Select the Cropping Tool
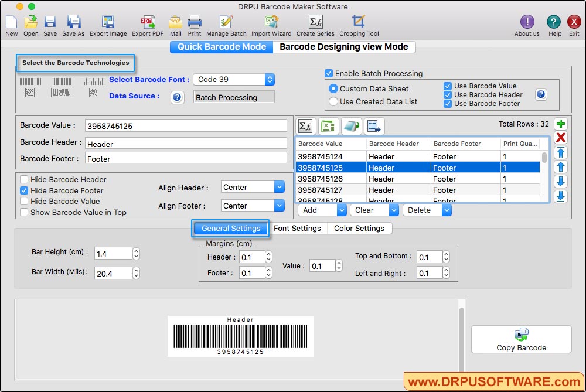This screenshot has height=392, width=586. (x=358, y=23)
